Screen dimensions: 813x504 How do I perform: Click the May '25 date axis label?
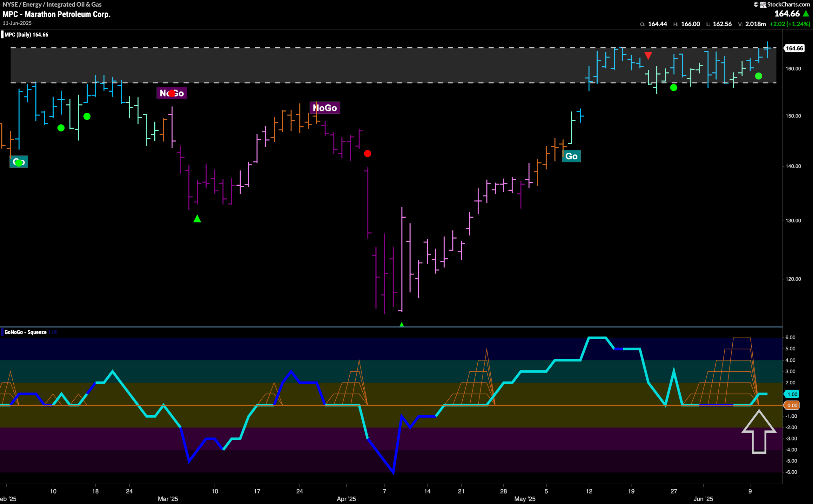(525, 499)
